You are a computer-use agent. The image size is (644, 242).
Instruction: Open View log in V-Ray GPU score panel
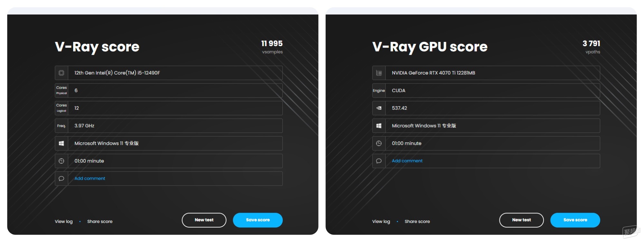(381, 221)
